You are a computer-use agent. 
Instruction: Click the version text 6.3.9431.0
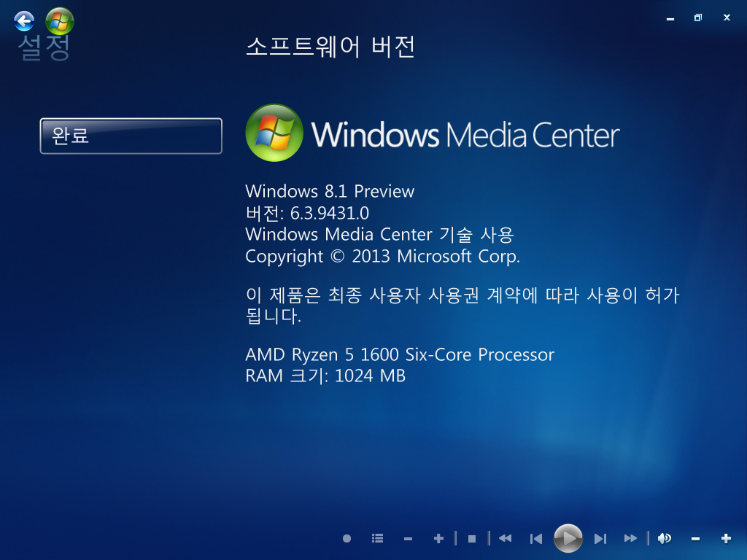(330, 214)
